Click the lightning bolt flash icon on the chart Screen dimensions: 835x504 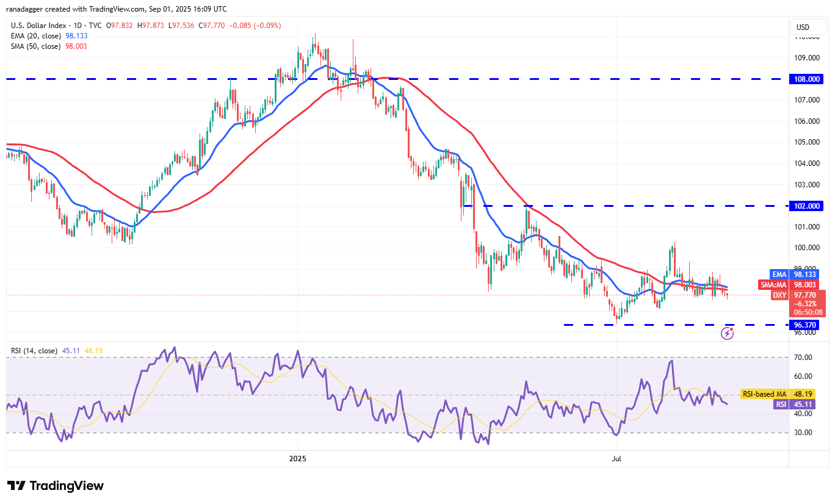click(x=727, y=333)
